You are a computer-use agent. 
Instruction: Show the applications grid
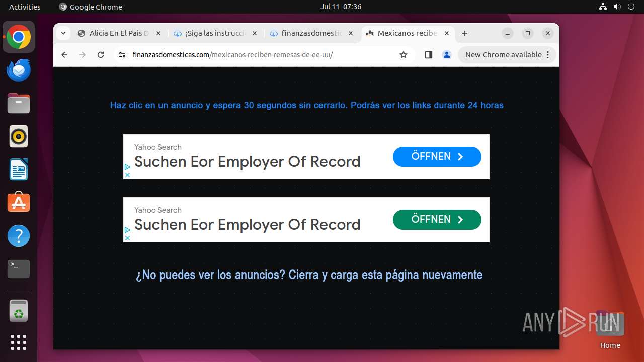tap(19, 342)
